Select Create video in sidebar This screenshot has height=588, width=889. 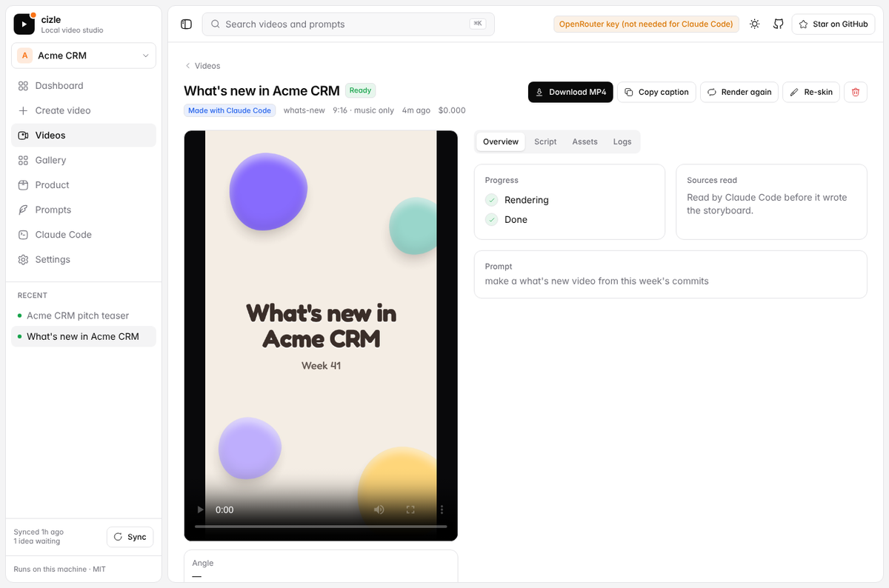[x=84, y=110]
